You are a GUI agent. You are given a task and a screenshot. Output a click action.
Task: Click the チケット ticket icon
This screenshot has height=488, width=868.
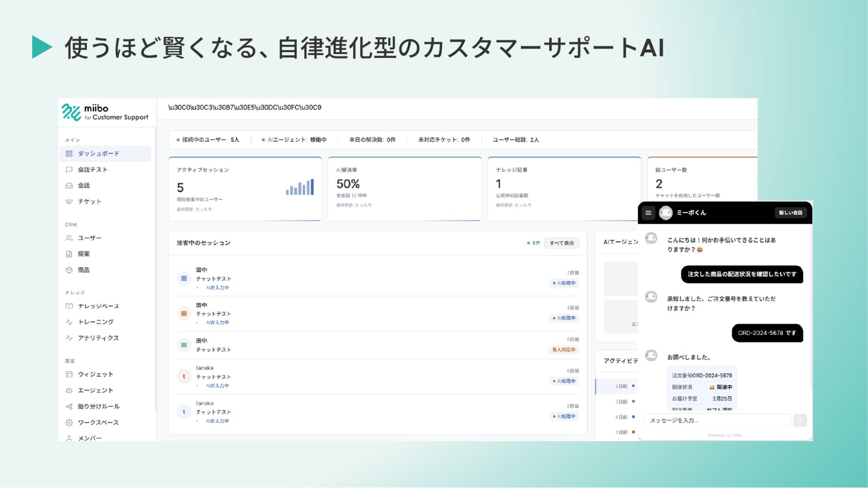tap(69, 202)
